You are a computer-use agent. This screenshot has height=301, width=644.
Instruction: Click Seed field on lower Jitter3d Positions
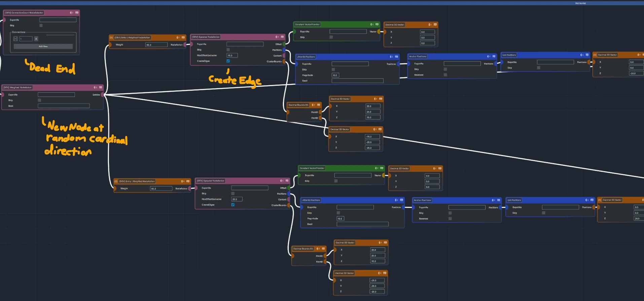(x=362, y=224)
